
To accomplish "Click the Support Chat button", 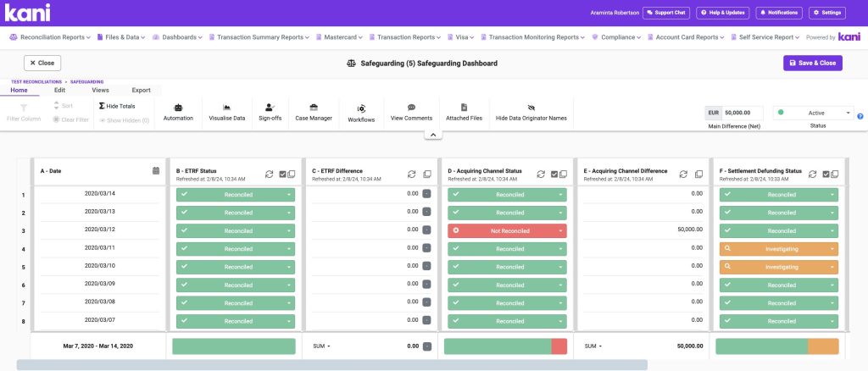I will [665, 13].
